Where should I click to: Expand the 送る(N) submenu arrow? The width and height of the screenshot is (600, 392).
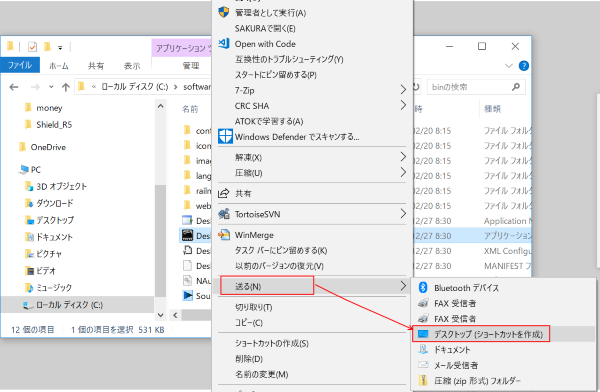point(403,286)
